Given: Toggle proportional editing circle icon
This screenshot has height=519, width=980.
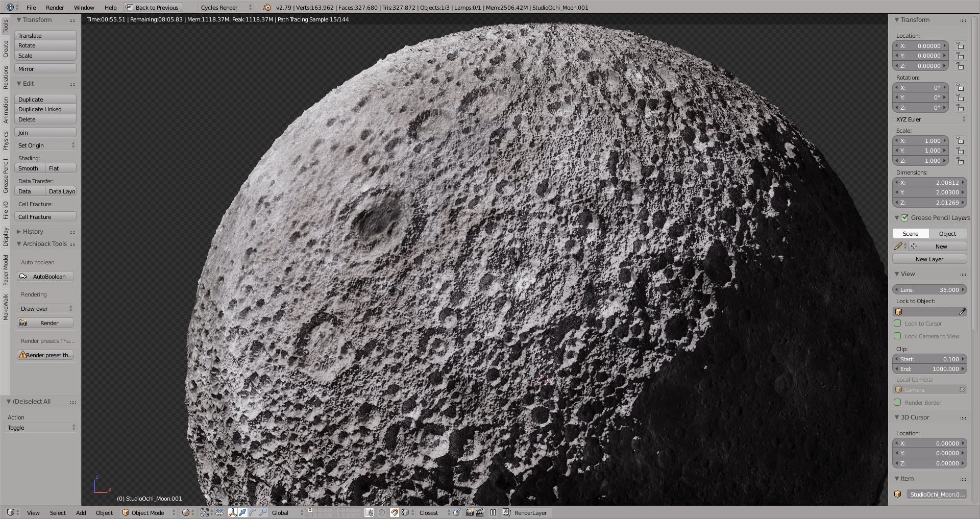Looking at the screenshot, I should (382, 512).
